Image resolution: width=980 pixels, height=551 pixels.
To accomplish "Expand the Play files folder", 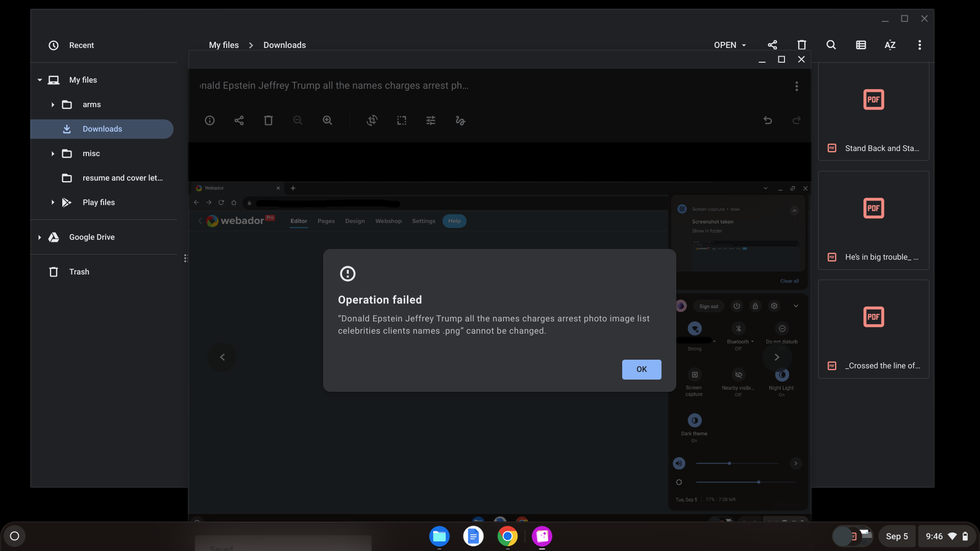I will [52, 202].
